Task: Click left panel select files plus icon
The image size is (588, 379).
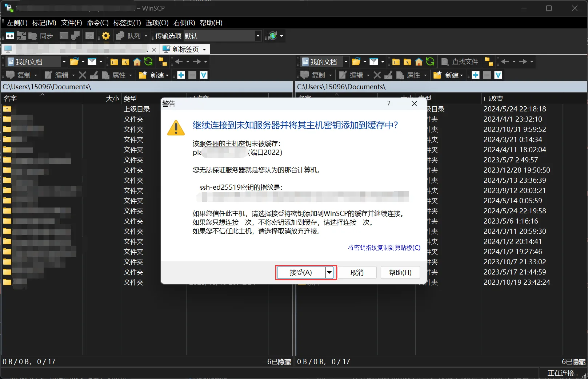Action: [181, 75]
